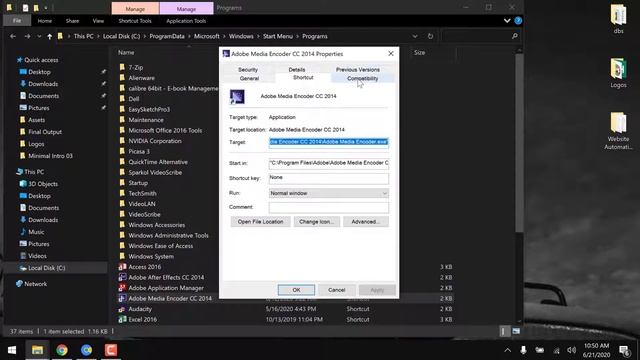
Task: Select Website Automati... desktop folder
Action: 618,131
